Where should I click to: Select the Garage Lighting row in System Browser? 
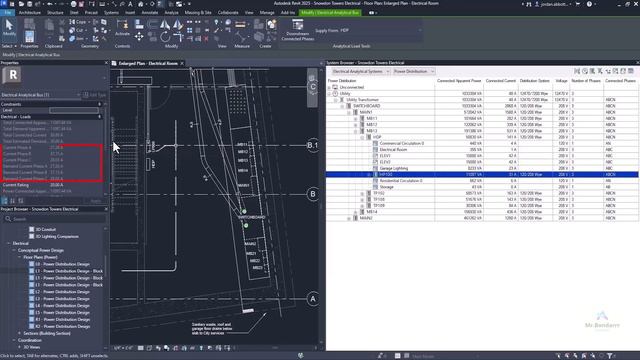coord(482,168)
